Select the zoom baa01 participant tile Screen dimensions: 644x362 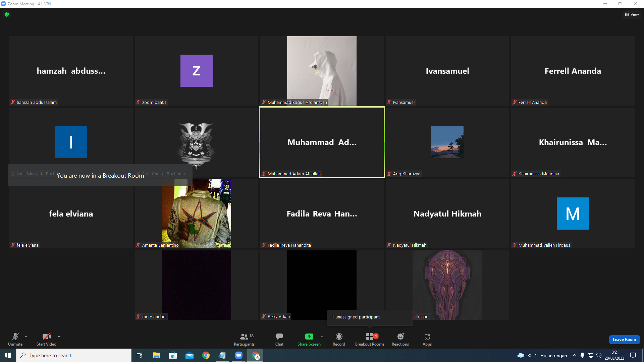point(197,71)
